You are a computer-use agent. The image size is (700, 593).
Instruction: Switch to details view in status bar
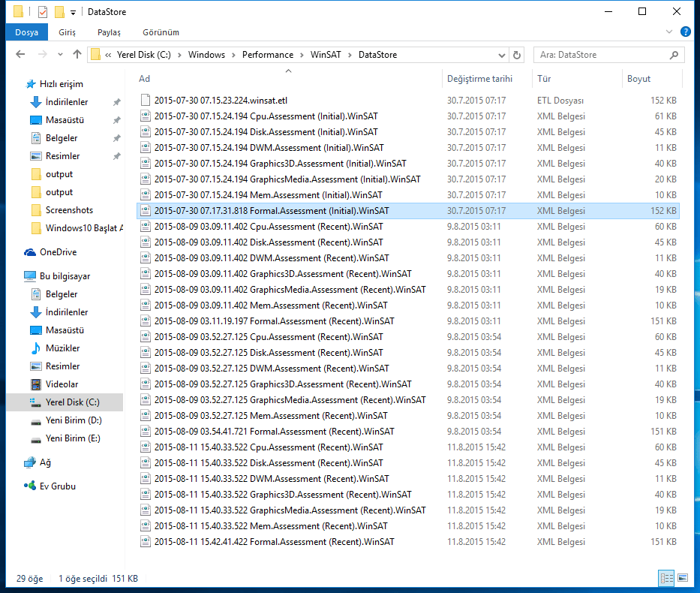click(666, 578)
